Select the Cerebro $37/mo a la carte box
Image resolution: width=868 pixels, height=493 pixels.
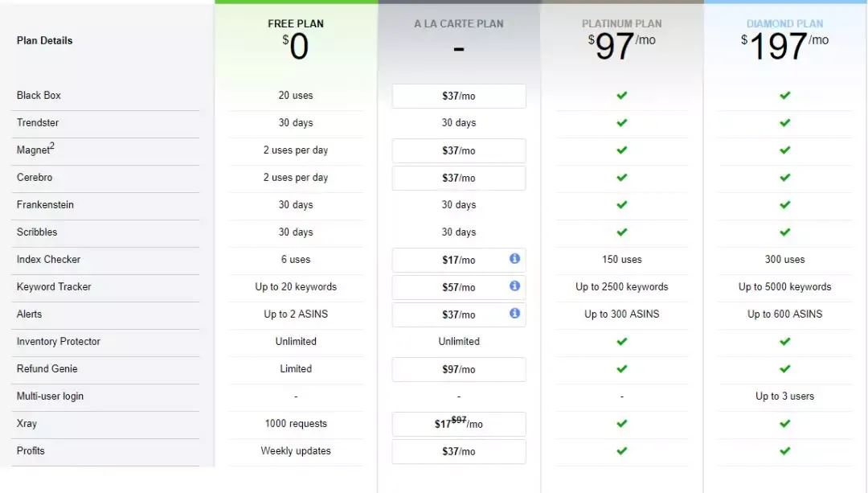coord(459,178)
